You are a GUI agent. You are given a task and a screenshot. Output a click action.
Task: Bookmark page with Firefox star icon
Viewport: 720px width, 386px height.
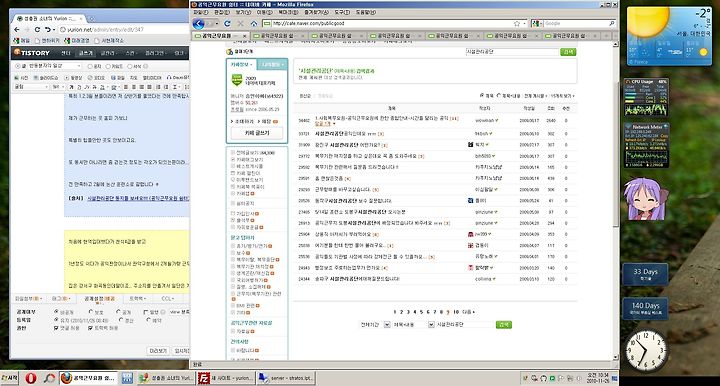coord(517,23)
